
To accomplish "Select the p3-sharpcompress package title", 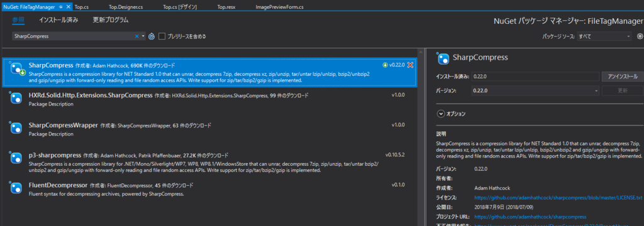I will click(x=55, y=155).
